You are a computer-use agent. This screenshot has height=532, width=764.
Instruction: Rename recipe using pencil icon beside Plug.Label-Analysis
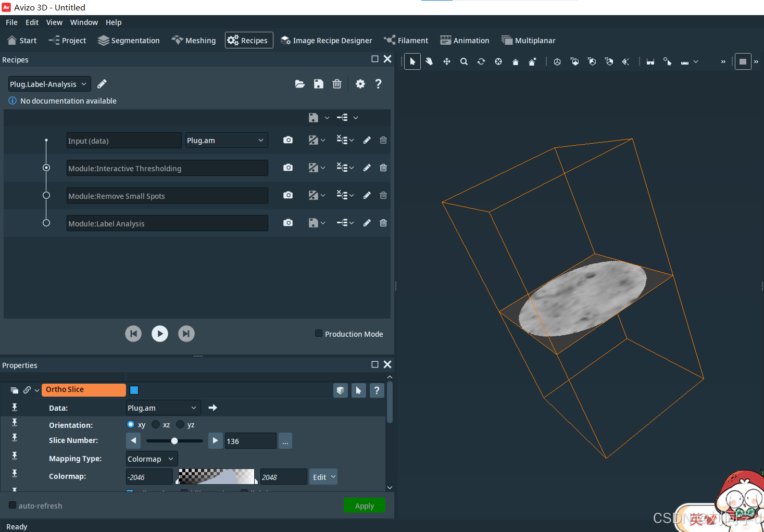(102, 84)
